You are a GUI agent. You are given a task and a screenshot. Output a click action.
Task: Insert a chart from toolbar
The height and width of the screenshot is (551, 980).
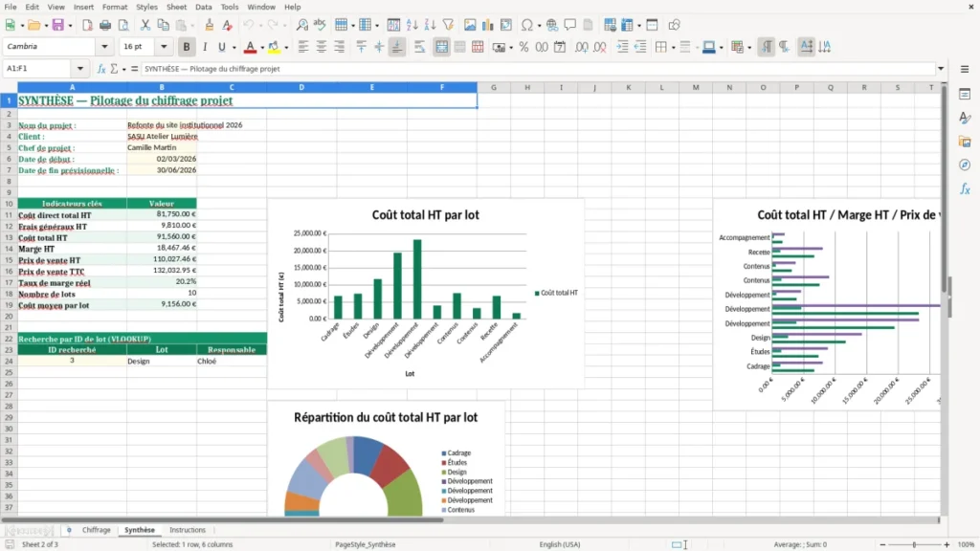tap(488, 25)
